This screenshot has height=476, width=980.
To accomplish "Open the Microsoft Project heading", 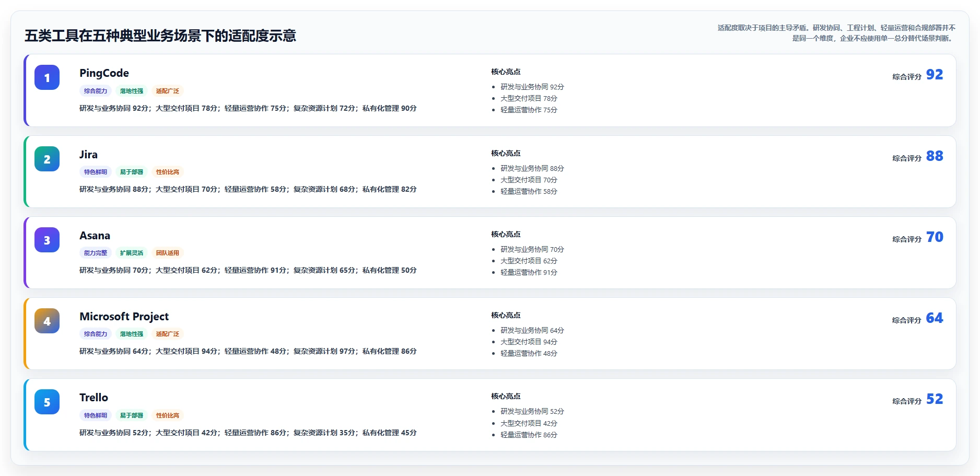I will point(124,317).
